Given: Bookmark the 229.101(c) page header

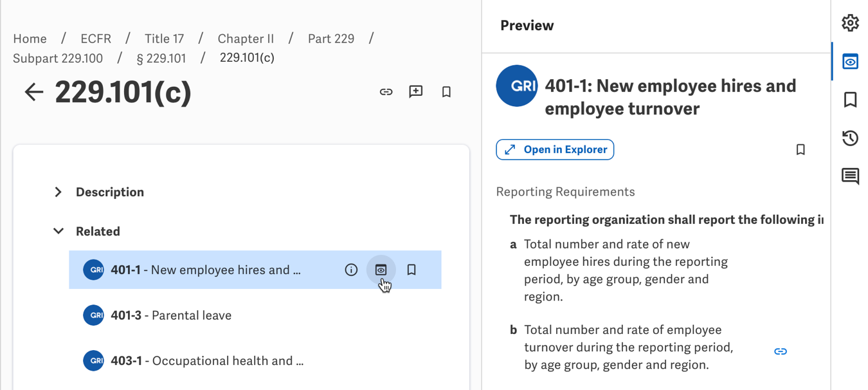Looking at the screenshot, I should coord(446,92).
